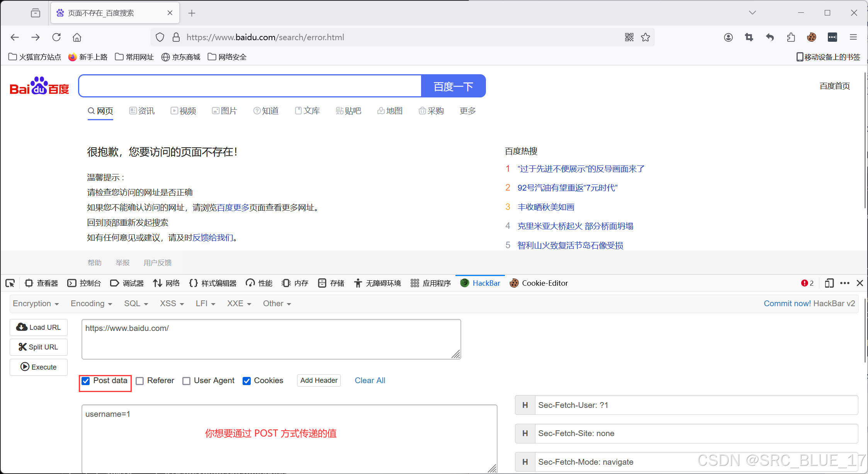Viewport: 868px width, 474px height.
Task: Click the Clear All link
Action: tap(370, 380)
